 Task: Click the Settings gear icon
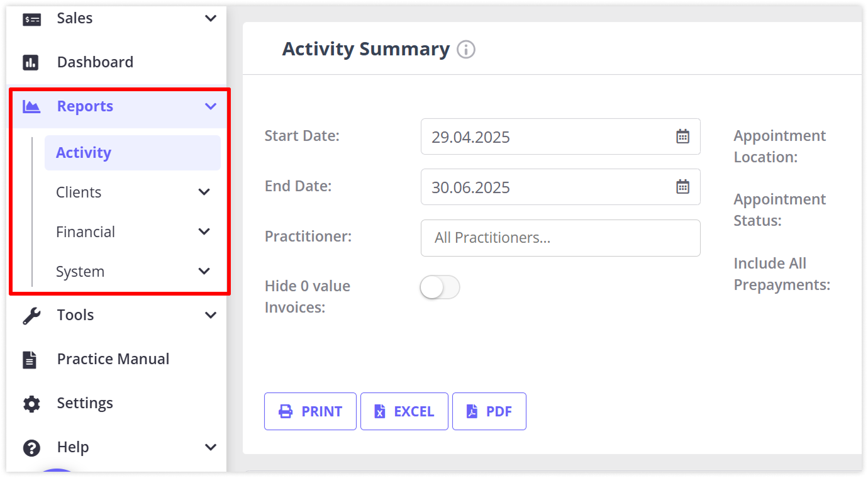point(31,403)
